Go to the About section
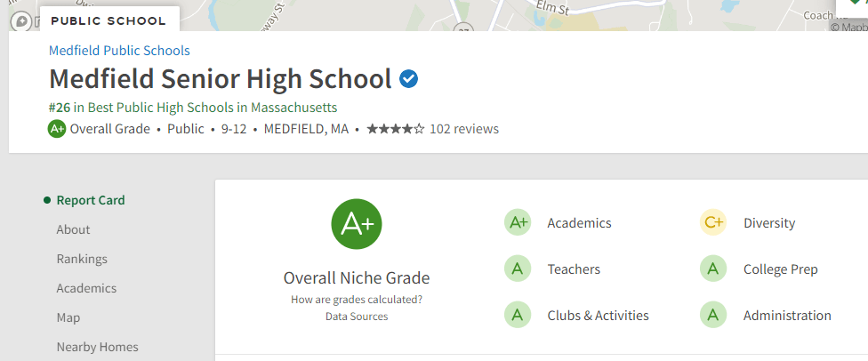This screenshot has width=868, height=361. coord(73,229)
